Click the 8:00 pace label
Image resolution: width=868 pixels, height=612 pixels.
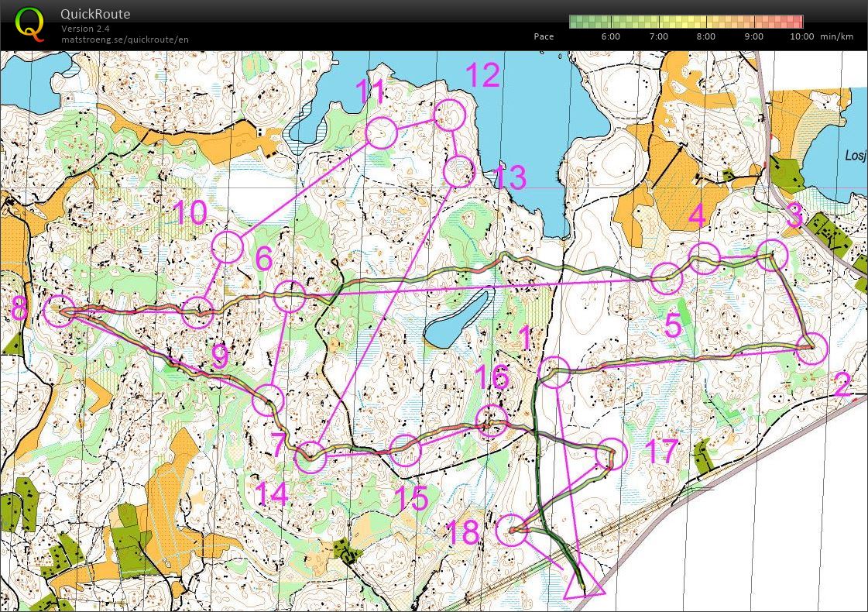pos(706,36)
